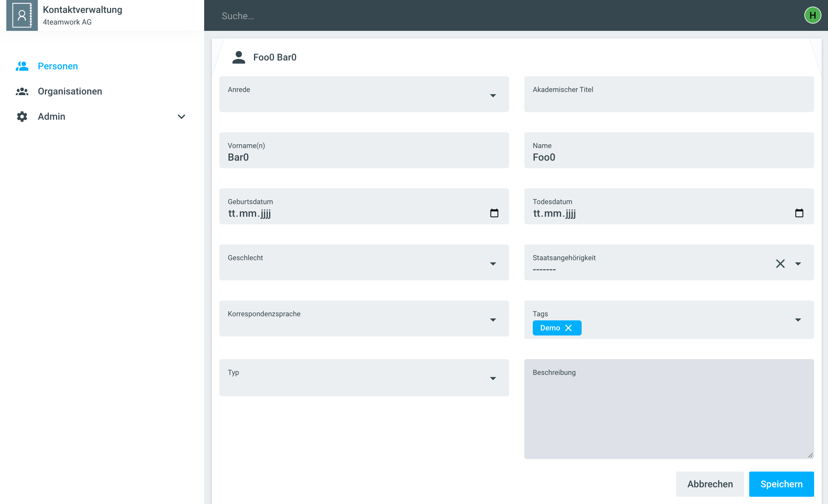The width and height of the screenshot is (828, 504).
Task: Open the Geburtsdatum calendar picker icon
Action: pyautogui.click(x=494, y=213)
